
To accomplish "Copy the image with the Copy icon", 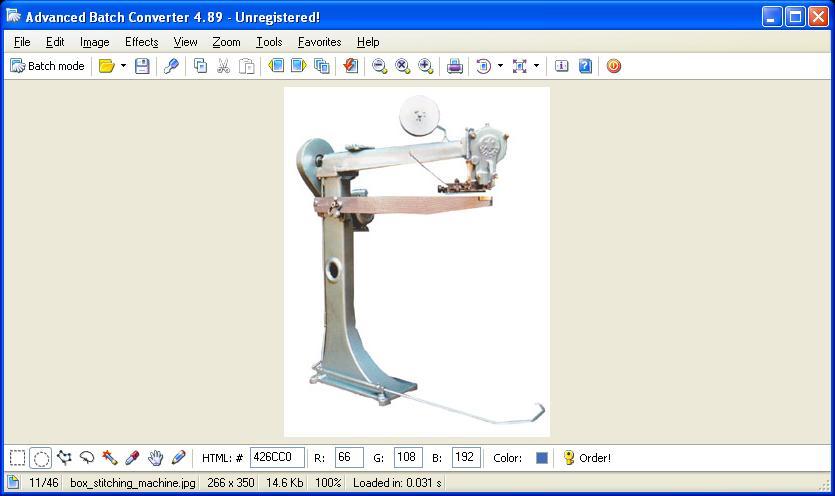I will tap(200, 66).
